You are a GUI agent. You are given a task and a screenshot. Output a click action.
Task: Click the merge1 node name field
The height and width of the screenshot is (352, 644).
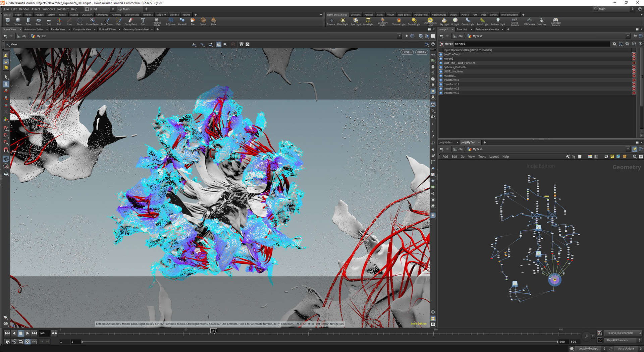click(x=532, y=44)
